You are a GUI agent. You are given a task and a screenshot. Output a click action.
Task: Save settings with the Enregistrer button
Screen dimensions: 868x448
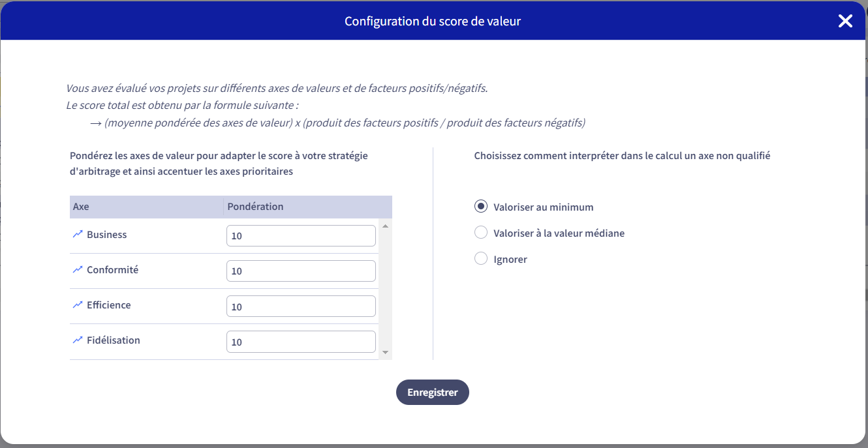tap(433, 393)
